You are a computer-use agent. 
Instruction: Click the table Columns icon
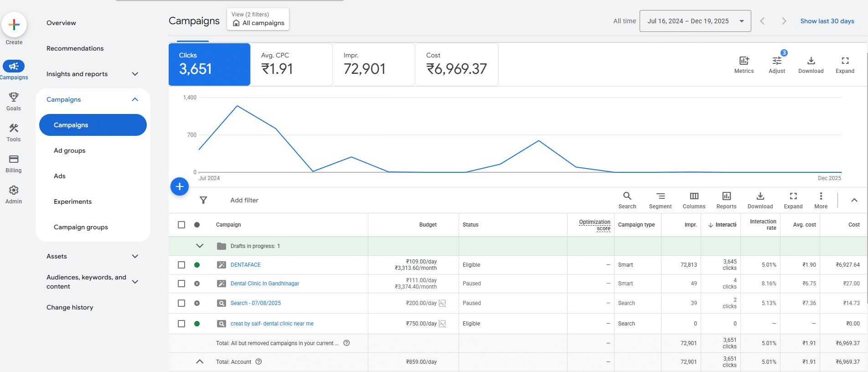point(694,196)
